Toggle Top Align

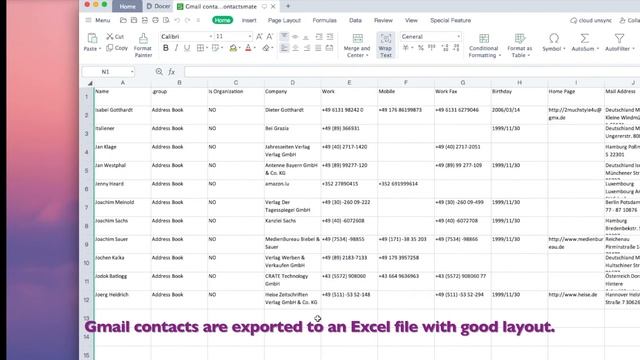click(284, 36)
